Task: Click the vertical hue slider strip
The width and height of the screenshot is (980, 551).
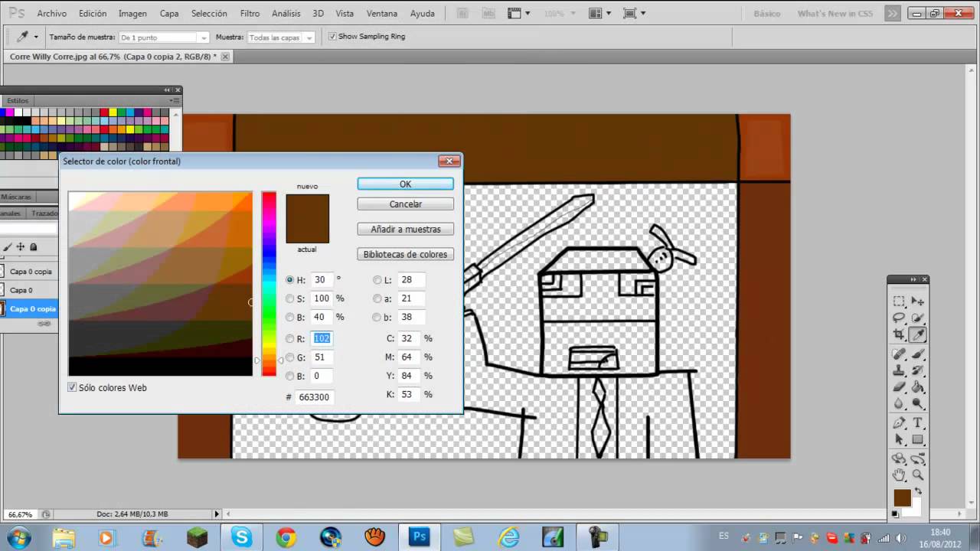Action: pyautogui.click(x=269, y=283)
